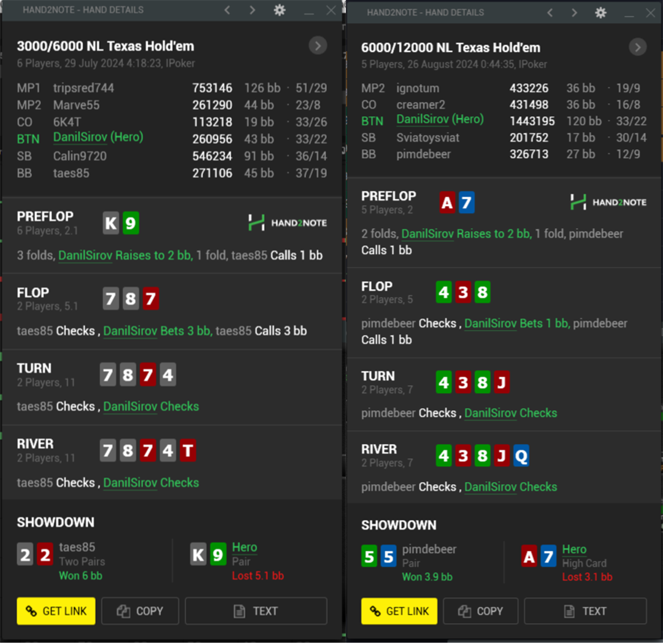Click TEXT in the 3000/6000 hand

point(256,611)
